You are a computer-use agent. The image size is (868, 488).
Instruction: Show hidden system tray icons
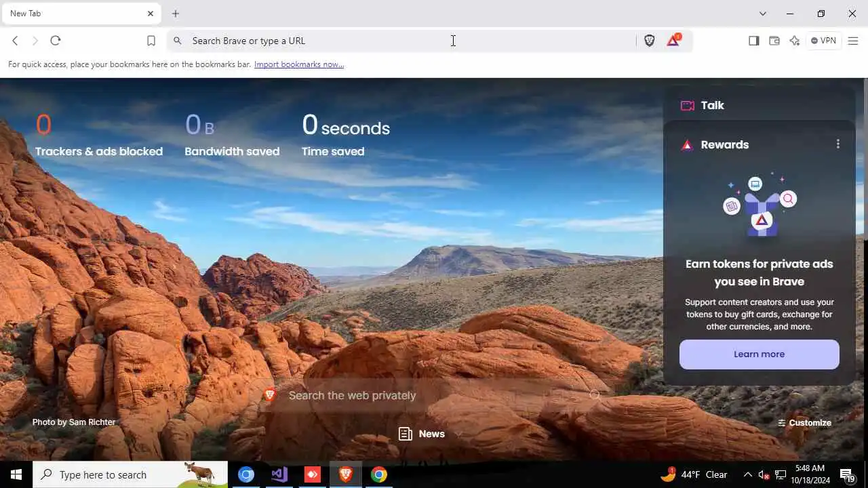click(748, 474)
